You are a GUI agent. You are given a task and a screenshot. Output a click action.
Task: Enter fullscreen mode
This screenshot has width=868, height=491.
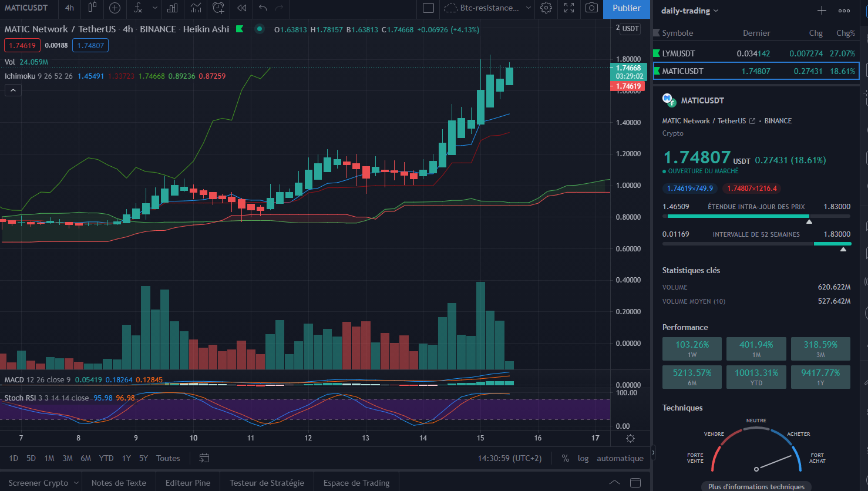(x=569, y=8)
